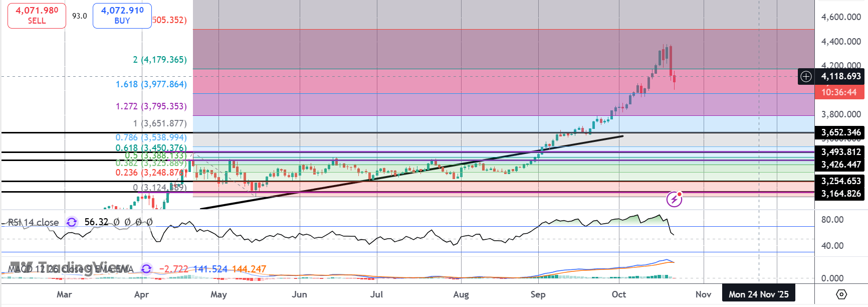Select the black diagonal trend line
Screen dimensions: 868x307
(x=411, y=172)
